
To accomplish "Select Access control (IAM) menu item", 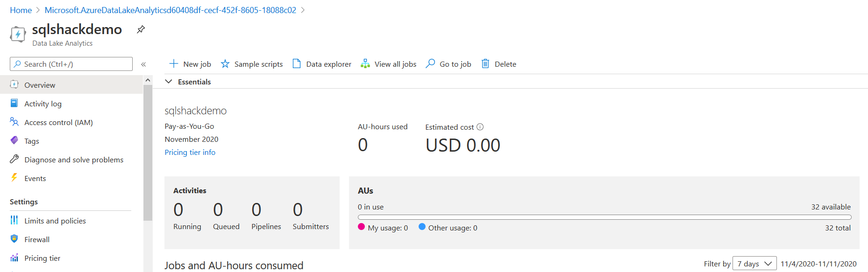I will 58,122.
